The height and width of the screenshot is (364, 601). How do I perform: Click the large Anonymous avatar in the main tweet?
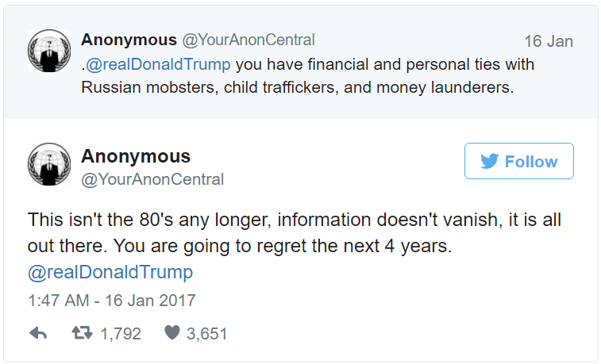coord(50,166)
